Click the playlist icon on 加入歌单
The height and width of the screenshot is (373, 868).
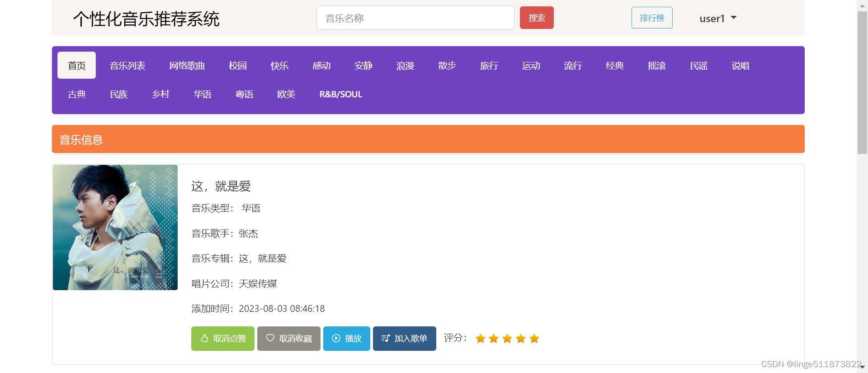point(386,338)
